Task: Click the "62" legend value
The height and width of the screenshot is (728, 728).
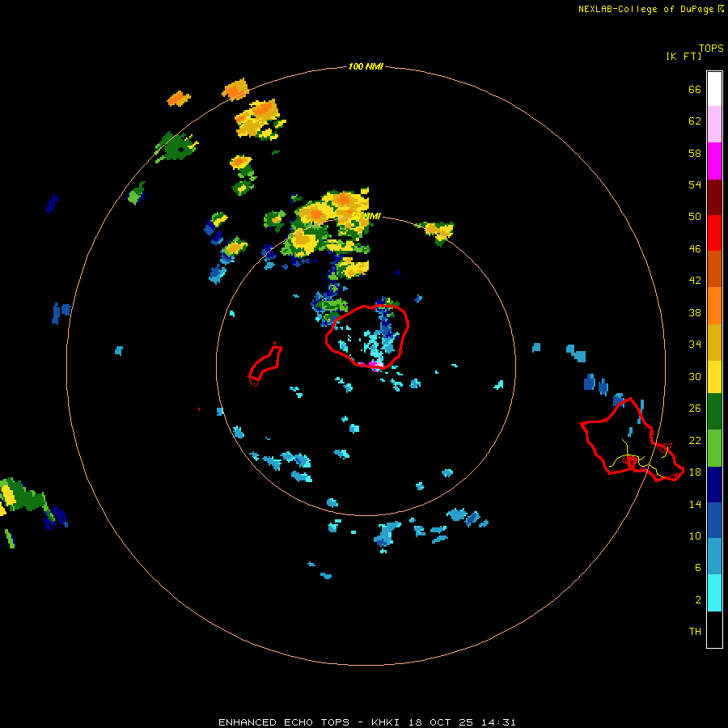Action: click(x=695, y=121)
